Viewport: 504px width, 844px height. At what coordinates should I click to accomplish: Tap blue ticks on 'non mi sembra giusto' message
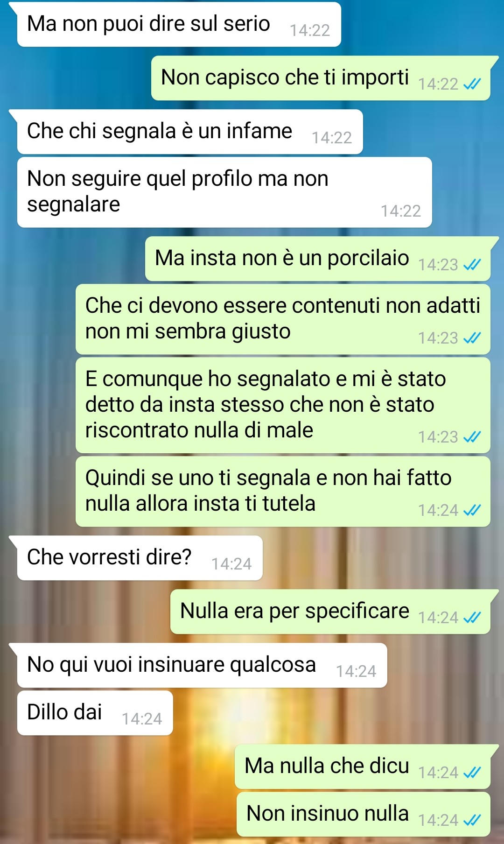[x=472, y=338]
